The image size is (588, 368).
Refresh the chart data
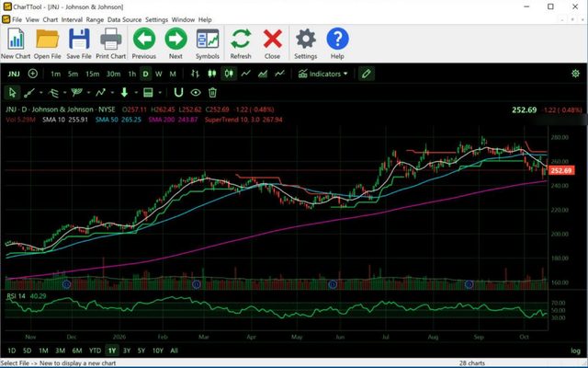click(x=241, y=39)
